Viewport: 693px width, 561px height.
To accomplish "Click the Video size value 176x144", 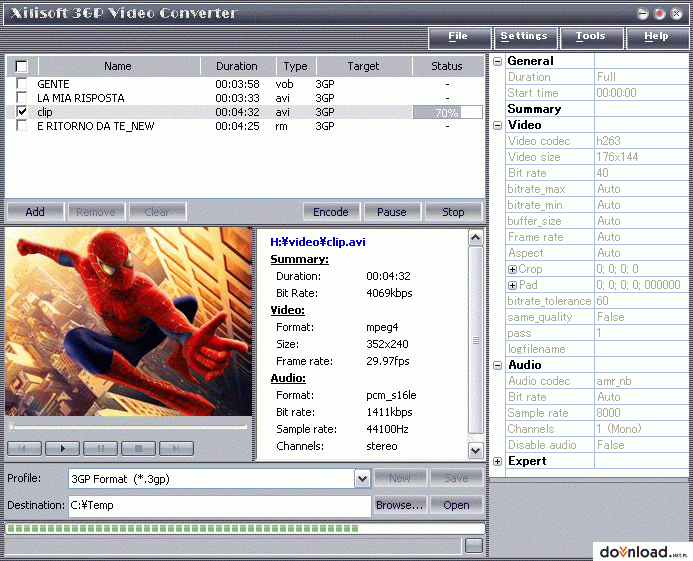I will tap(617, 157).
